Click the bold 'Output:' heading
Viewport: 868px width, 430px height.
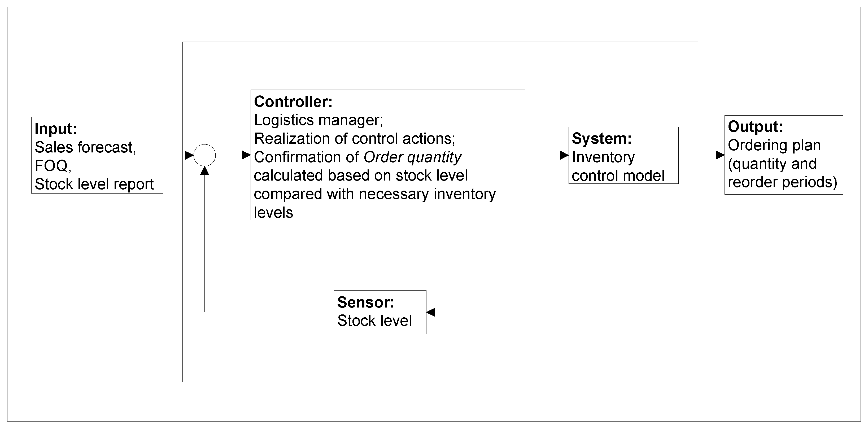[756, 127]
